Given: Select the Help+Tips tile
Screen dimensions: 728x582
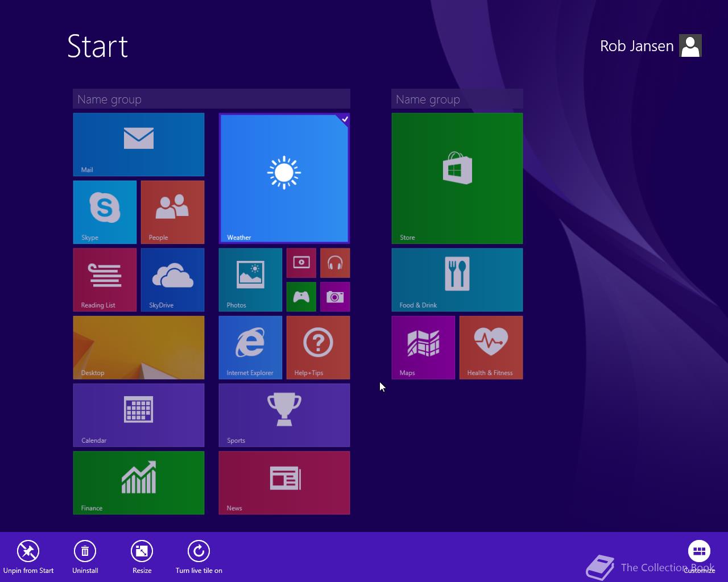Looking at the screenshot, I should [318, 347].
